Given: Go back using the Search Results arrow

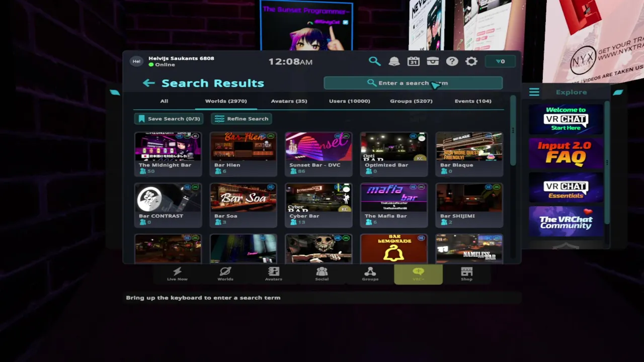Looking at the screenshot, I should point(148,83).
